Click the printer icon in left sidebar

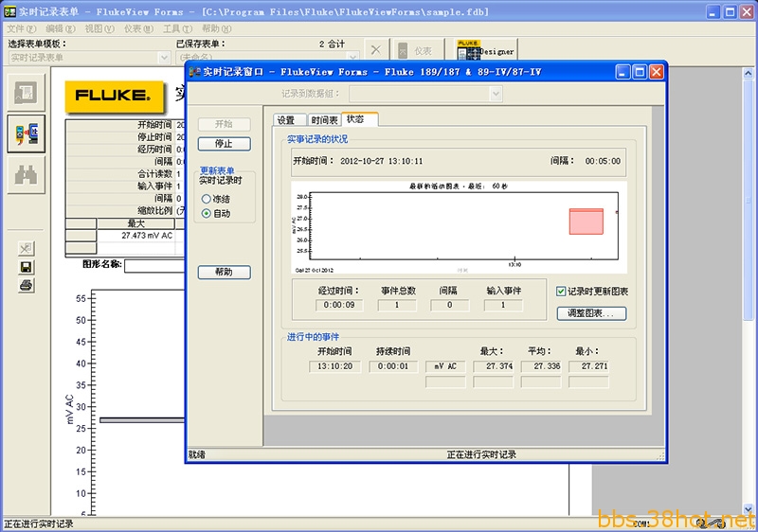tap(26, 285)
